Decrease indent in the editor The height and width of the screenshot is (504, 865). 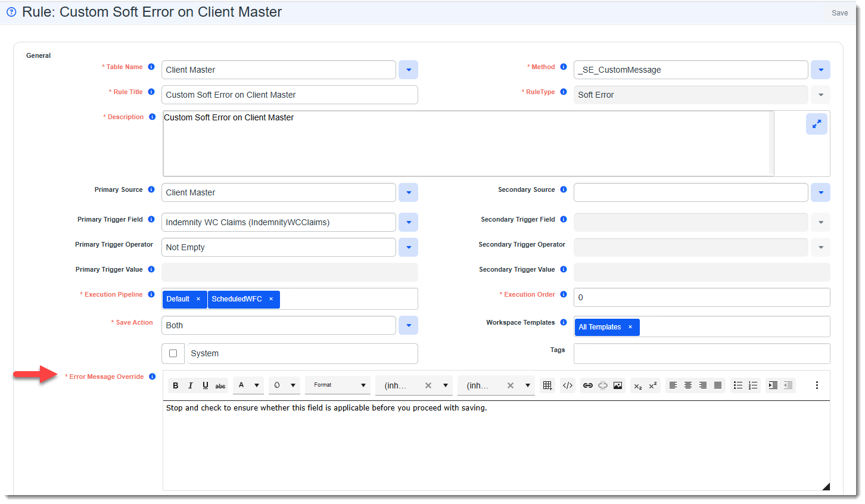pos(788,385)
